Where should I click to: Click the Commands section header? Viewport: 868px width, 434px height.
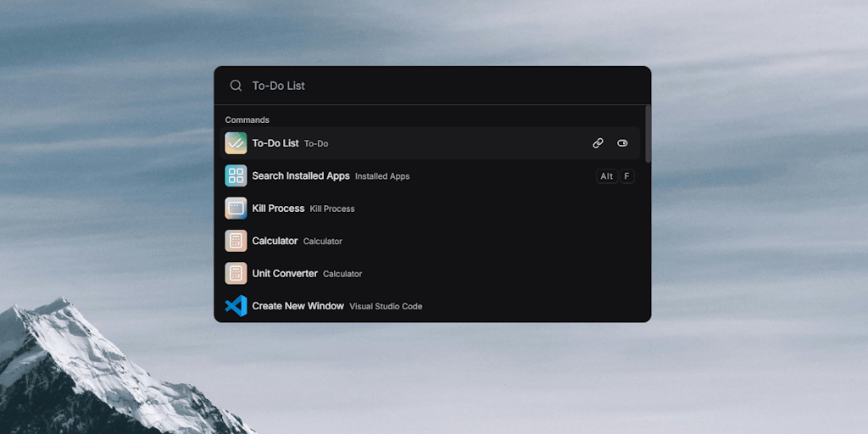coord(247,120)
